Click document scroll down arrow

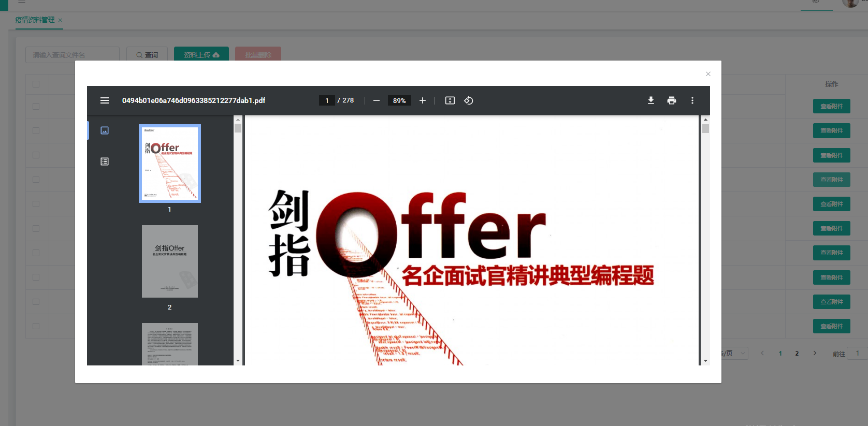(705, 361)
